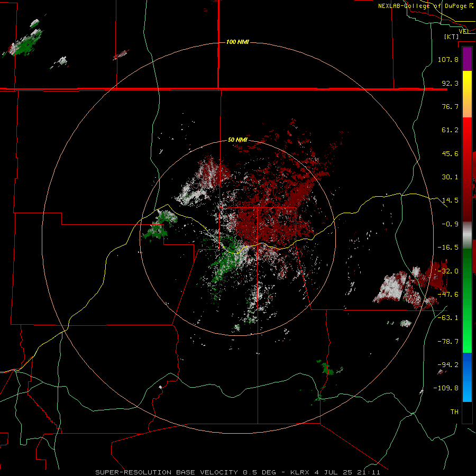The height and width of the screenshot is (476, 476).
Task: Click the TH label at the scale bottom
Action: [454, 412]
